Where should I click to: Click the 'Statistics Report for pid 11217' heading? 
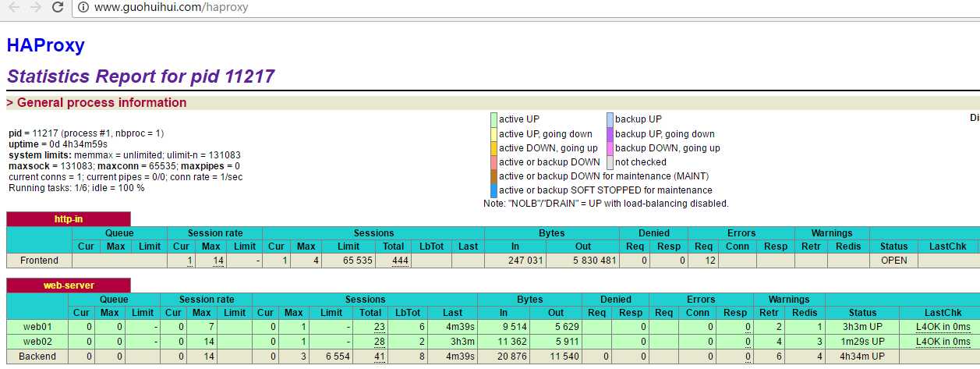(140, 76)
